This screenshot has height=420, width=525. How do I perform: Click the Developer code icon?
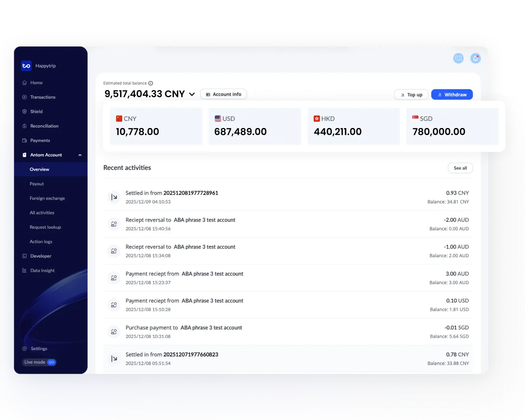tap(25, 256)
